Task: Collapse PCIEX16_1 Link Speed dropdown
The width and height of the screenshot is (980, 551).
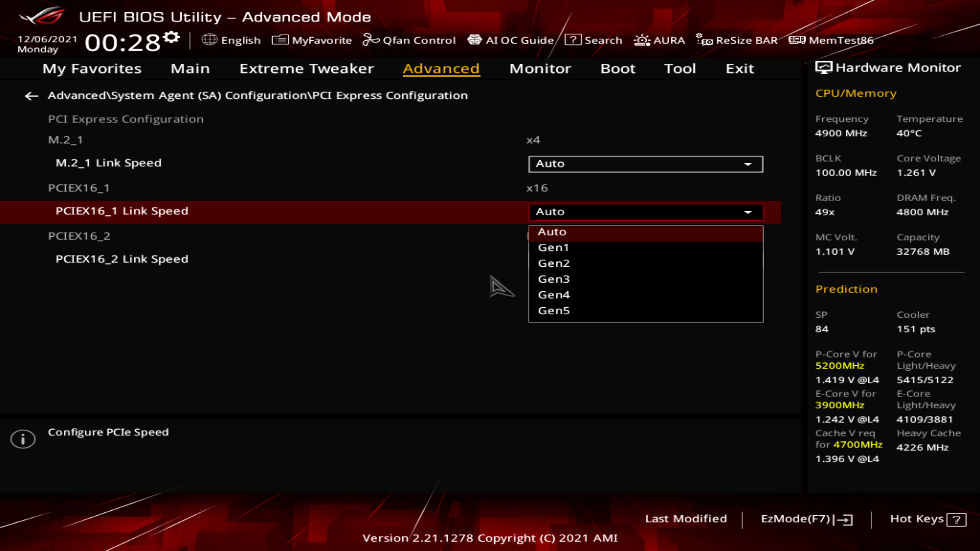Action: click(645, 212)
